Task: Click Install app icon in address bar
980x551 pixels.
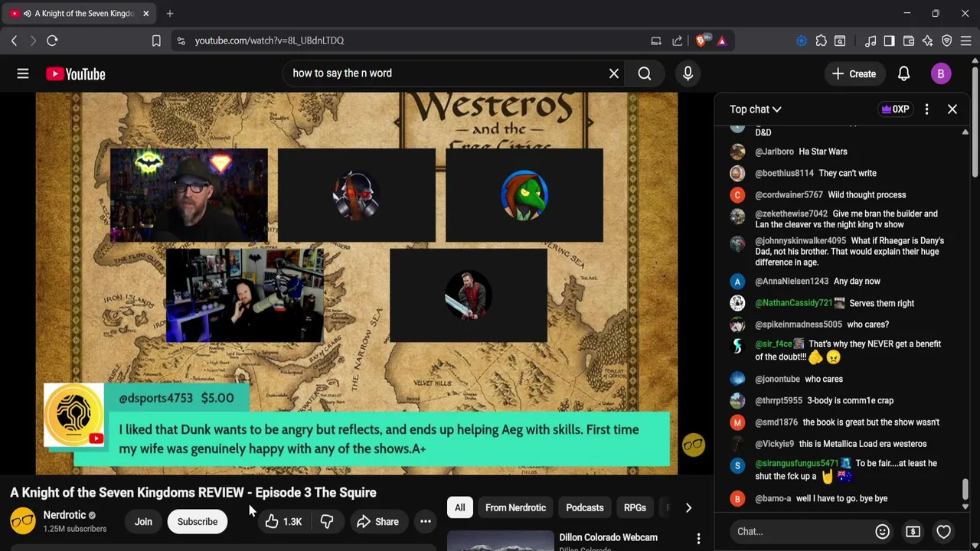Action: [x=656, y=41]
